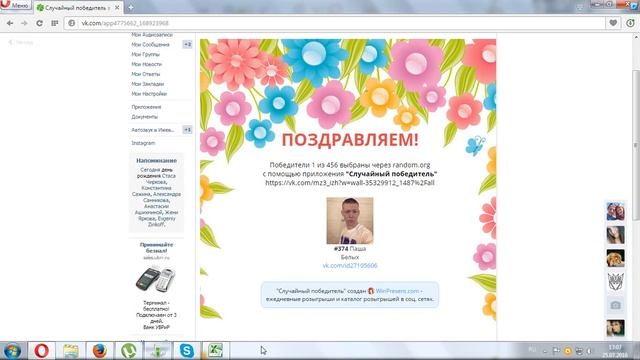Click the vk.com address bar
640x360 pixels.
pos(335,23)
